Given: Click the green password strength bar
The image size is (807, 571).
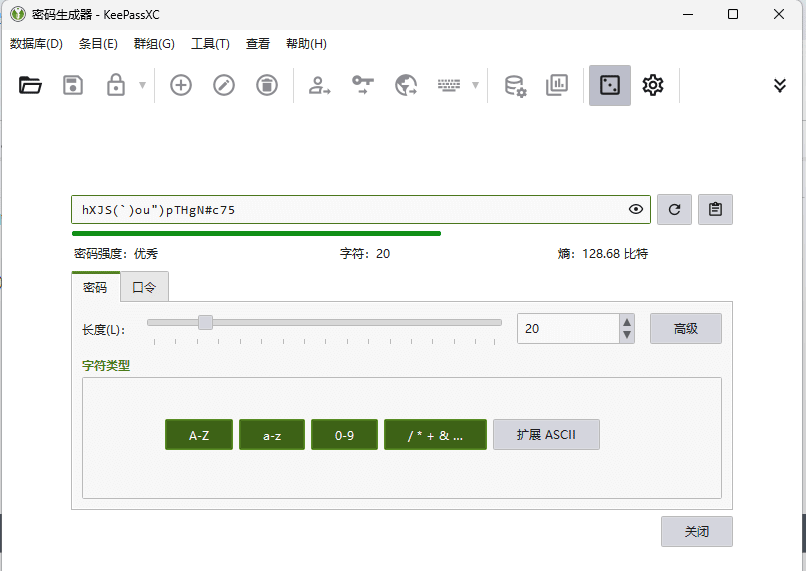Looking at the screenshot, I should click(256, 234).
